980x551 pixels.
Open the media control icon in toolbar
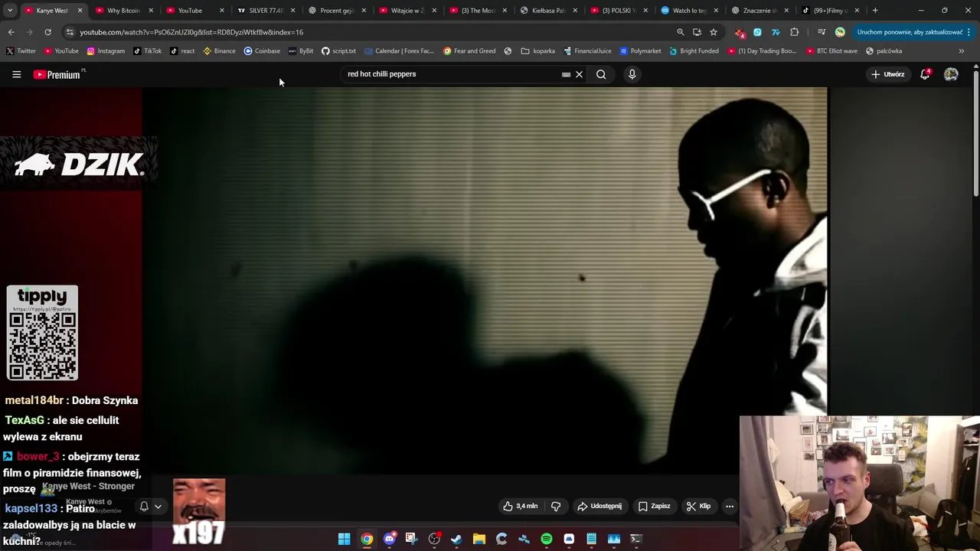pos(821,32)
